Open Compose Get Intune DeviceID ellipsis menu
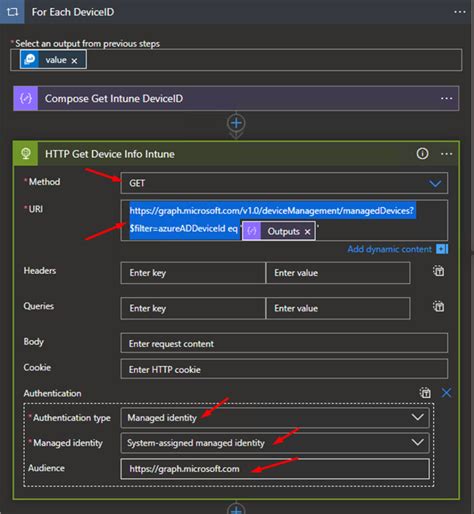The width and height of the screenshot is (474, 514). pos(446,99)
